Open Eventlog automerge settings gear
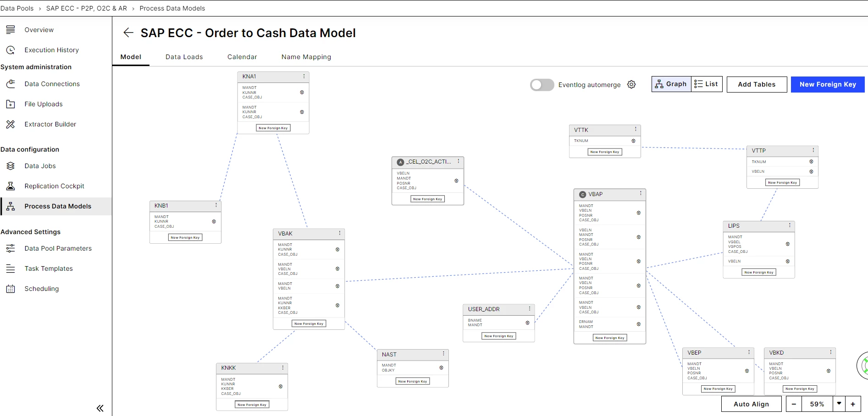Viewport: 868px width, 416px height. [631, 84]
